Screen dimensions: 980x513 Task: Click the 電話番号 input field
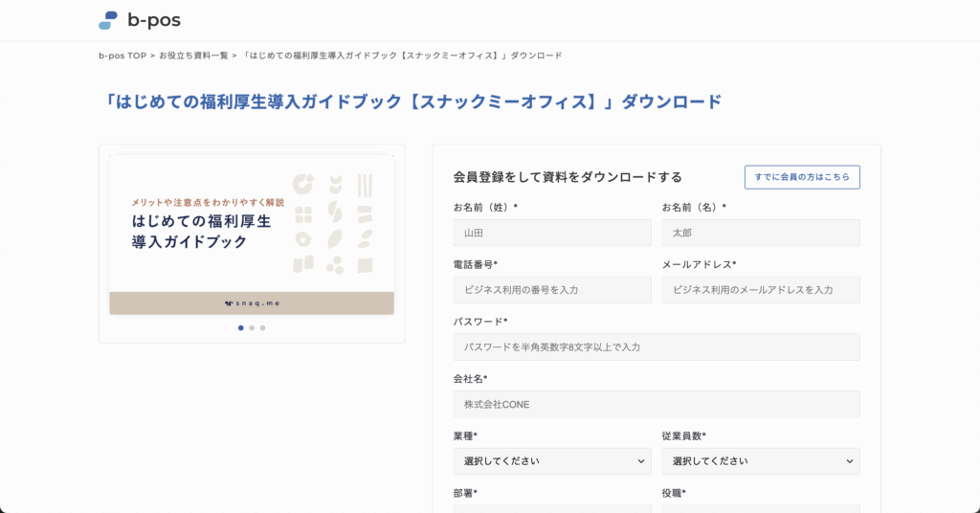(x=552, y=290)
